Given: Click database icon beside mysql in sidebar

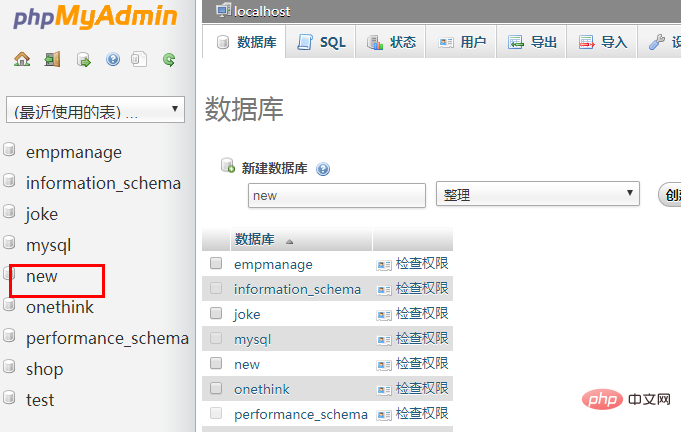Looking at the screenshot, I should click(9, 242).
